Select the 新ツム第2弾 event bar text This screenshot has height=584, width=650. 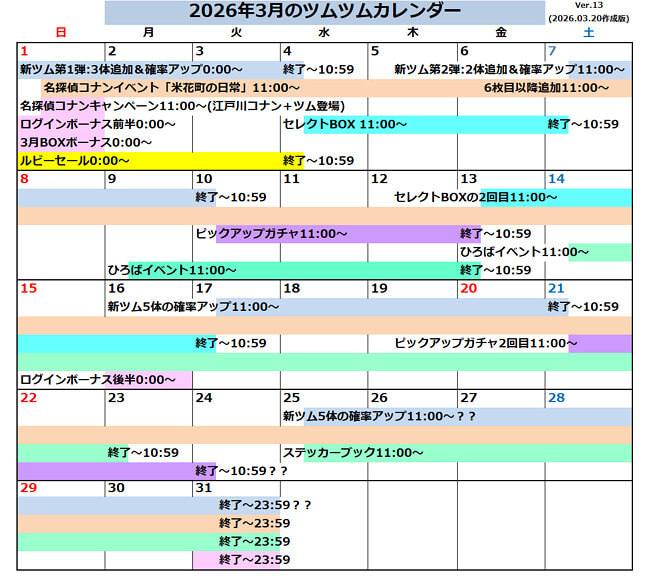[x=503, y=70]
